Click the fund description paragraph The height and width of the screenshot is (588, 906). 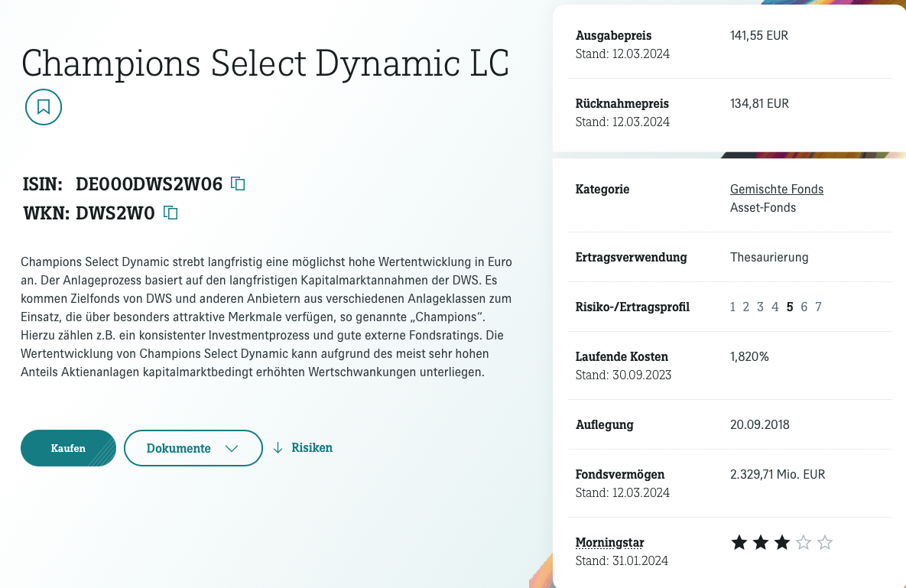[266, 317]
